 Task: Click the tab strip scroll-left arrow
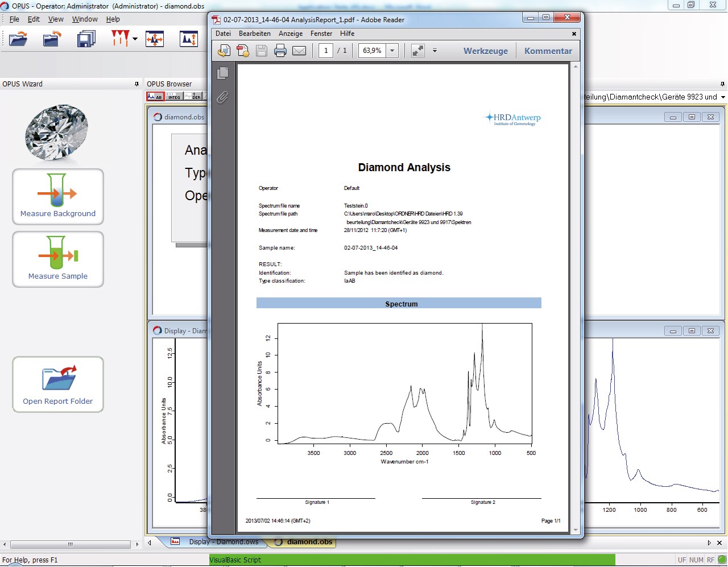coord(150,543)
